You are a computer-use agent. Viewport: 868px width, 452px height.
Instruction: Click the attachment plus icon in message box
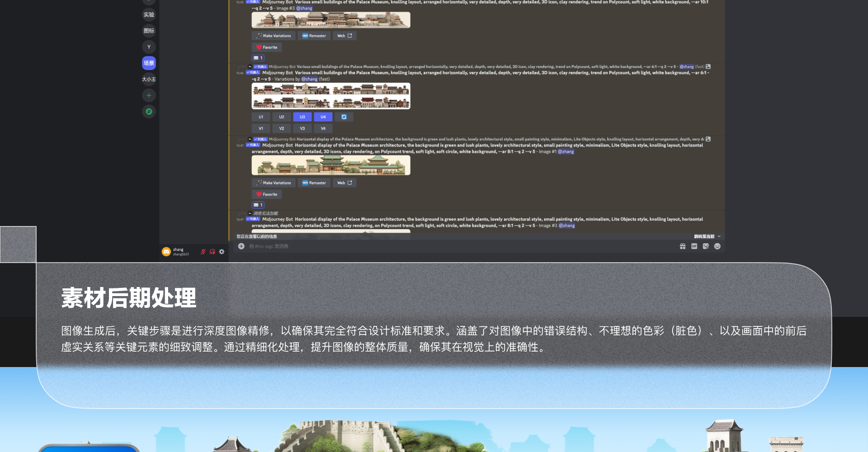click(x=241, y=246)
